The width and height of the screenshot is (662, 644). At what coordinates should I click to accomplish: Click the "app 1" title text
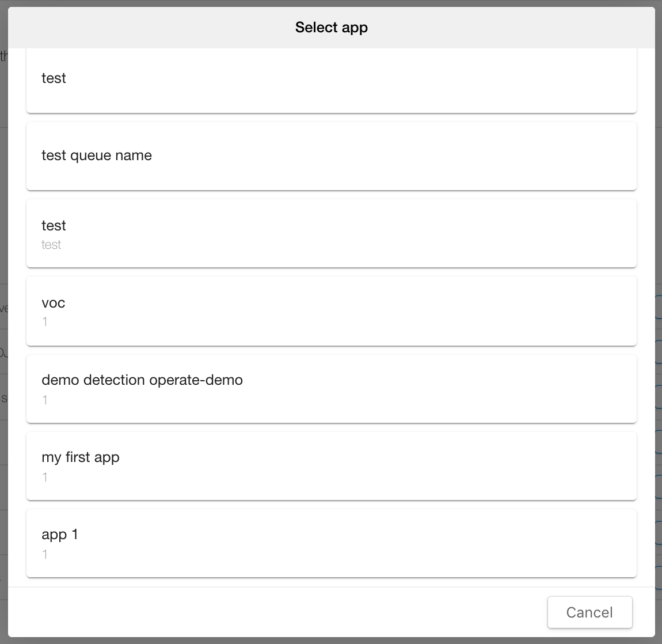coord(60,535)
